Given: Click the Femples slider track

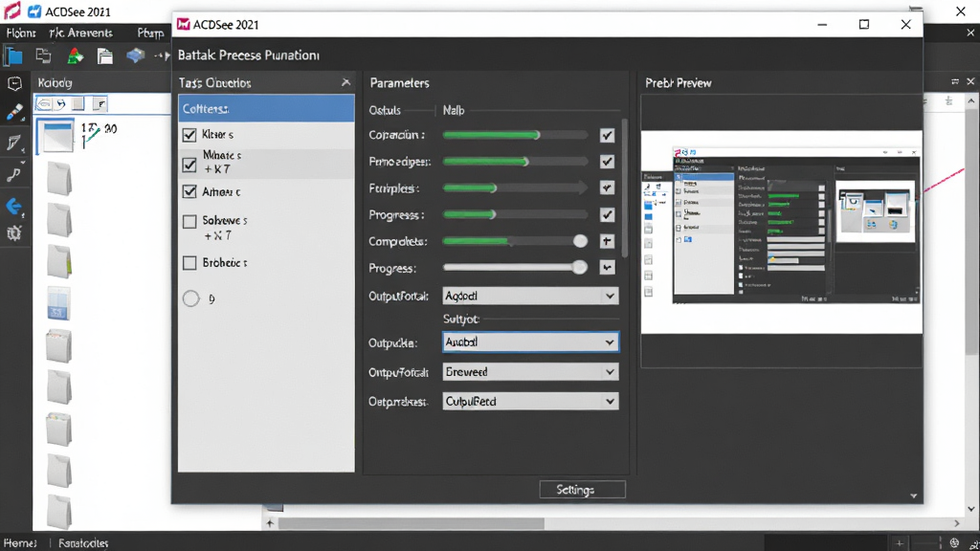Looking at the screenshot, I should click(515, 187).
